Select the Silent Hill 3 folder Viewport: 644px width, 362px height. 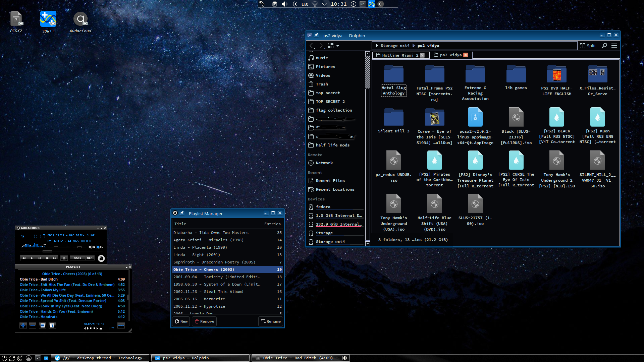coord(394,121)
